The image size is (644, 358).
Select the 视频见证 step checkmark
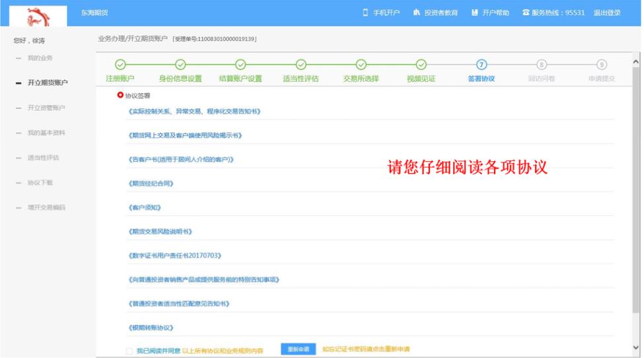421,65
